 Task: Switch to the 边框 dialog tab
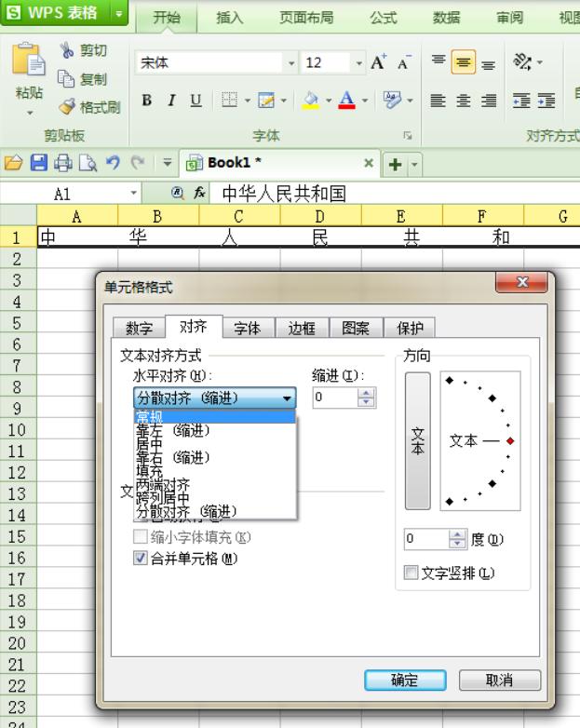pos(302,328)
